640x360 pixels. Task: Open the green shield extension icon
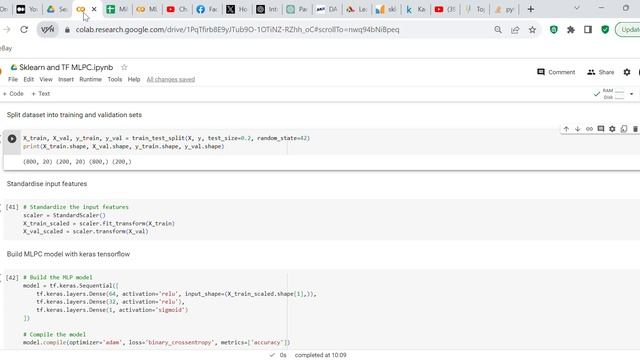[554, 29]
